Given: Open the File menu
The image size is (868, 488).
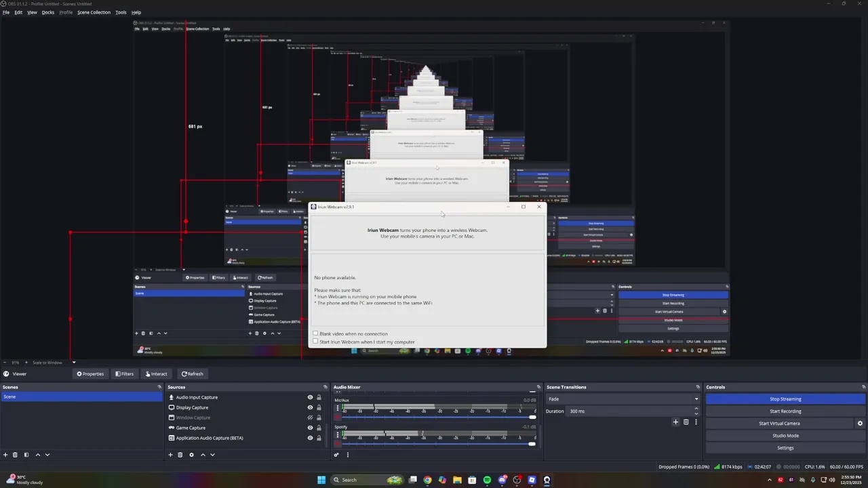Looking at the screenshot, I should [6, 12].
